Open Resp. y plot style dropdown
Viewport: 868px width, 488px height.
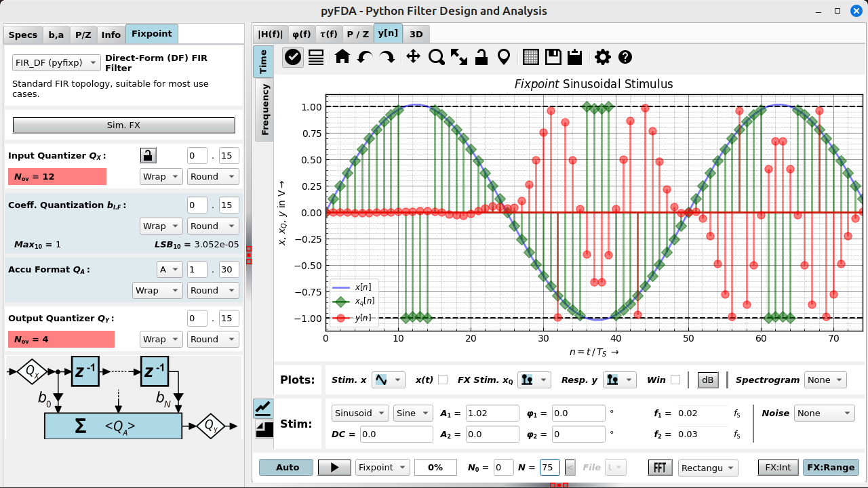click(620, 380)
